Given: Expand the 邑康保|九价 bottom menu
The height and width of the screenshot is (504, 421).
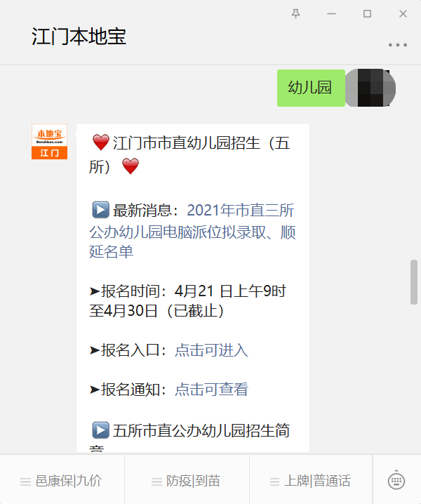Looking at the screenshot, I should coord(62,481).
